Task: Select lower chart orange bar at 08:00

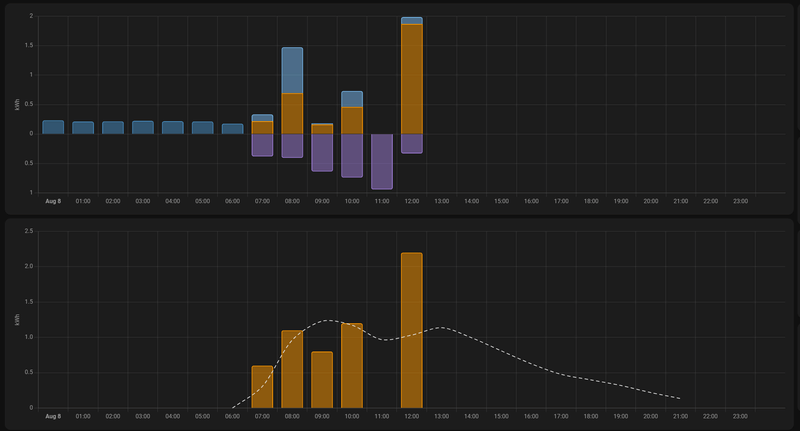Action: coord(292,369)
